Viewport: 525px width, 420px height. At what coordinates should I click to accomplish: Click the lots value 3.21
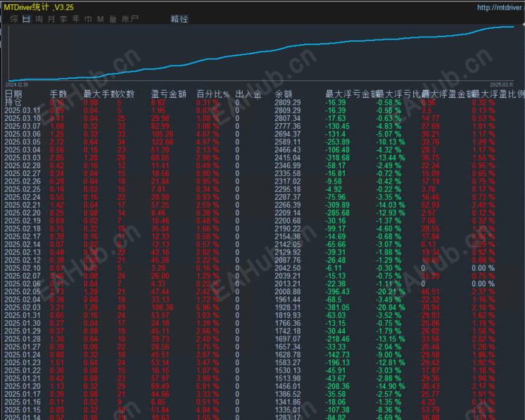pyautogui.click(x=57, y=307)
